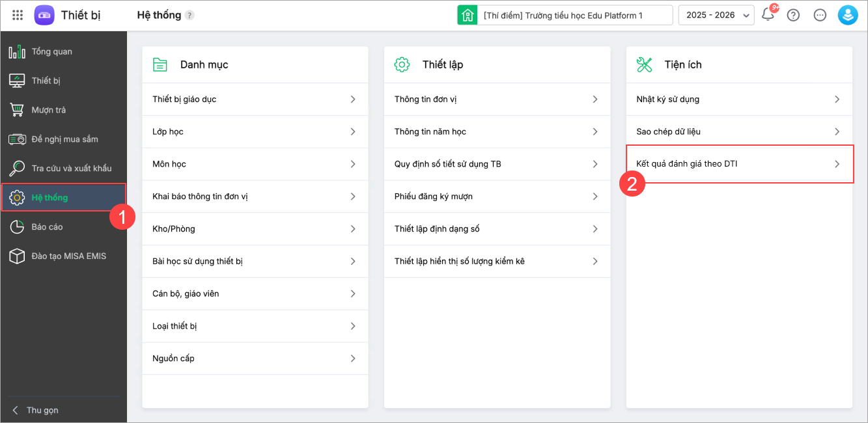Click the Thiết bị app logo icon
868x423 pixels.
tap(44, 15)
